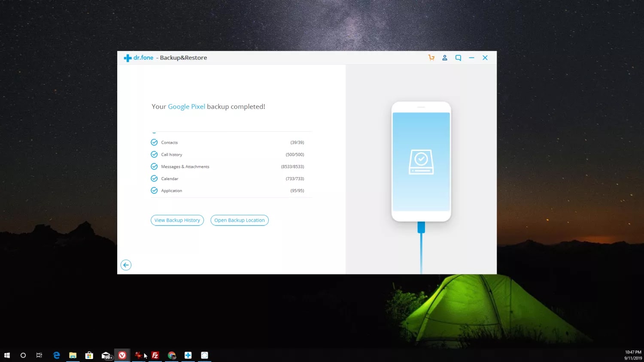
Task: Click the Calendar checkmark icon
Action: tap(154, 178)
